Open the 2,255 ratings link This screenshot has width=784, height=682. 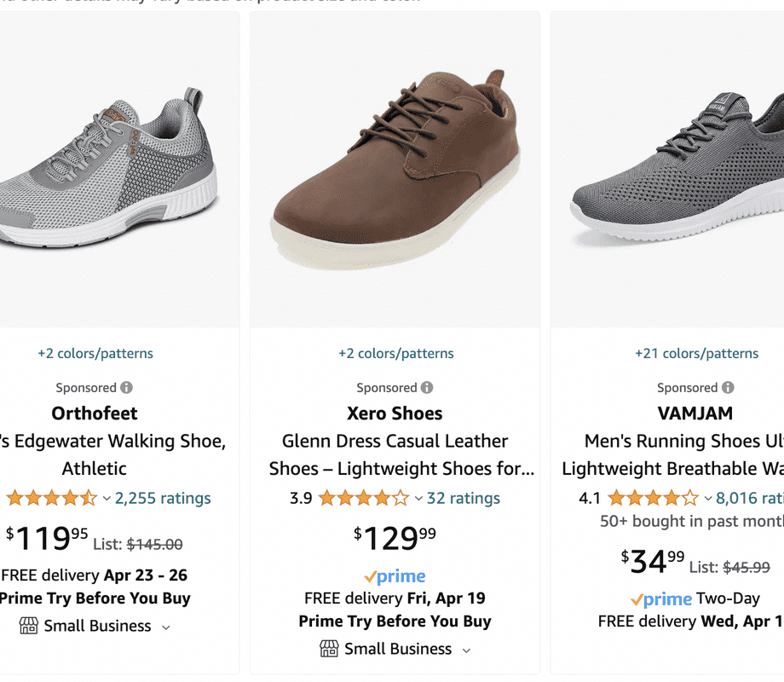click(163, 498)
